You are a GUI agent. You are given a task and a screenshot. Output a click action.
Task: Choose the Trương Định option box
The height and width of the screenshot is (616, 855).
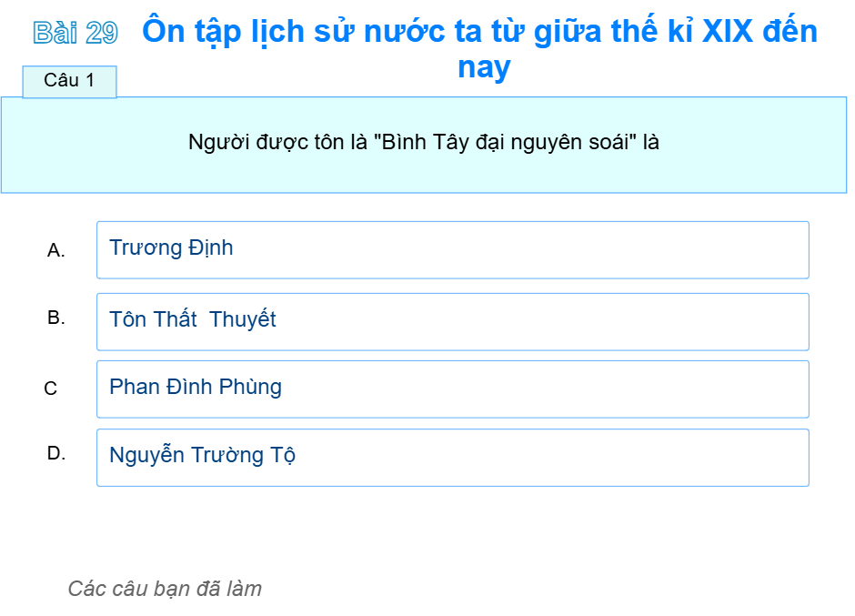(452, 247)
